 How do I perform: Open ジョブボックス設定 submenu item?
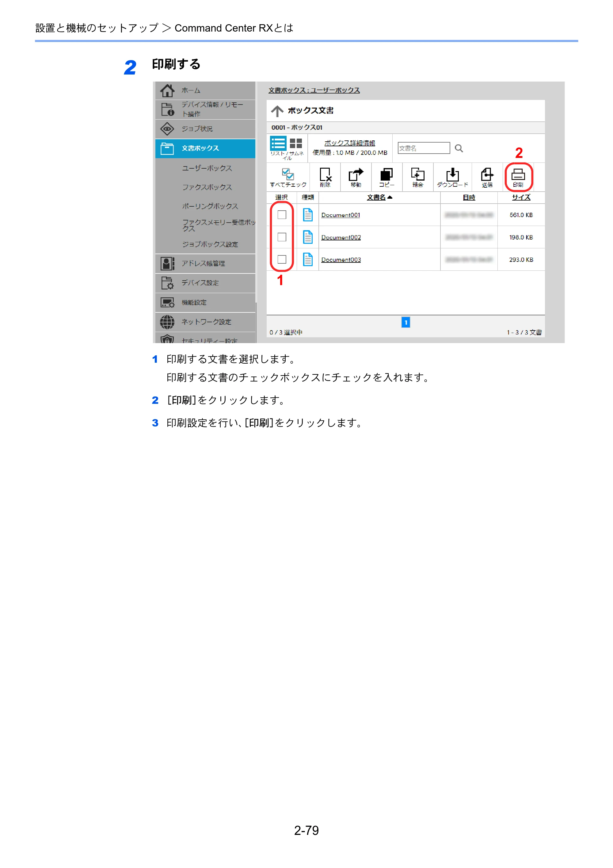[x=210, y=244]
